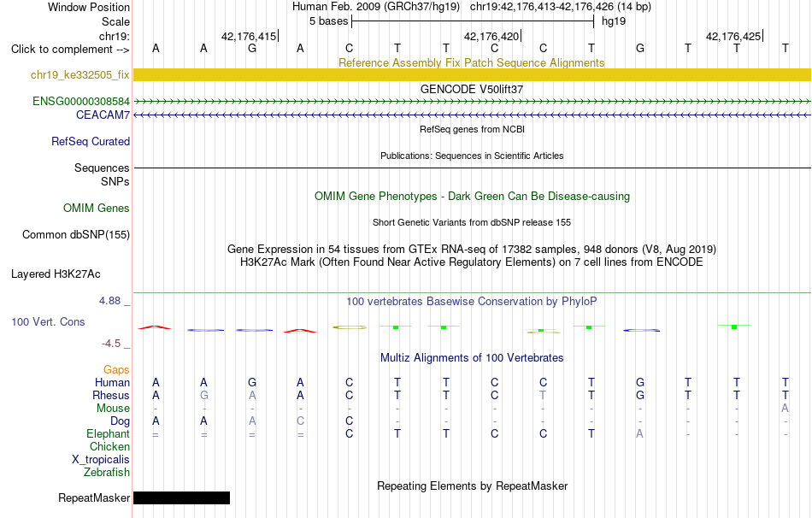
Task: Click the Human species row label
Action: click(x=112, y=382)
